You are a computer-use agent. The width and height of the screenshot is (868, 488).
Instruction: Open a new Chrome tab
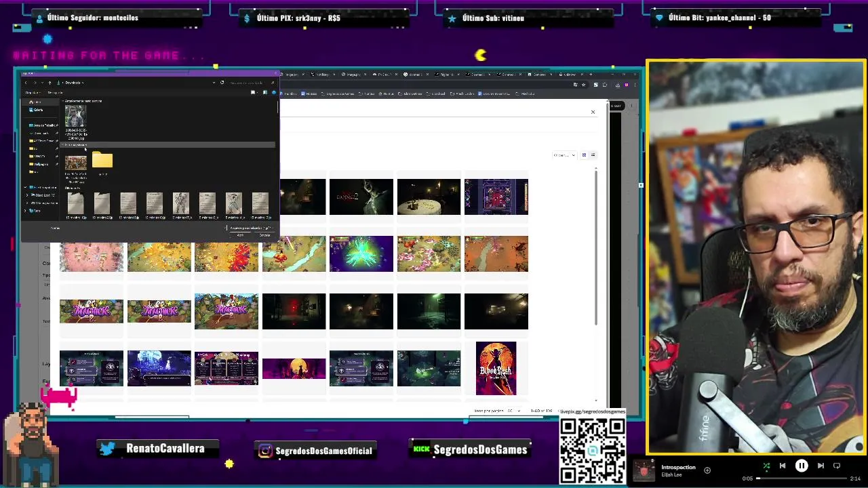coord(591,74)
